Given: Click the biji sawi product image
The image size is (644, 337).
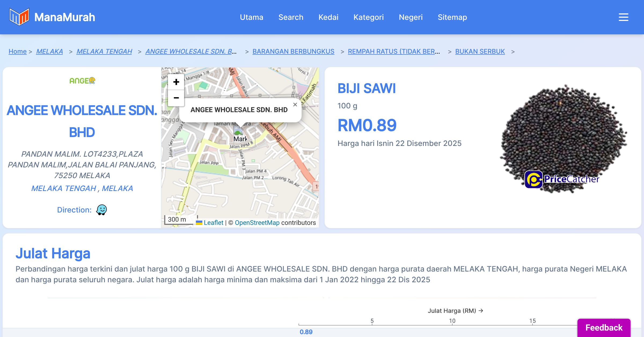Looking at the screenshot, I should point(563,138).
